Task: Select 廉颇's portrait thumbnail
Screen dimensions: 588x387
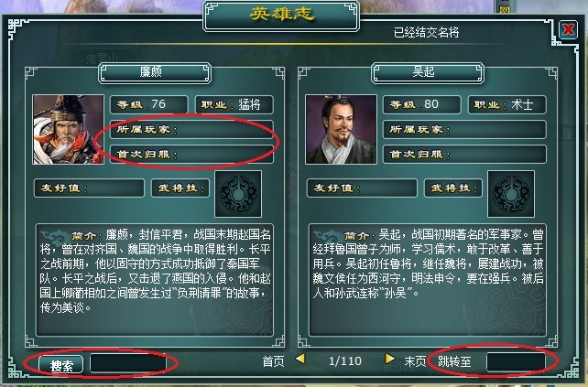Action: [x=69, y=129]
